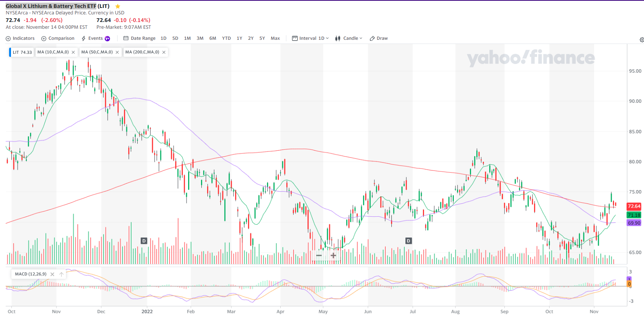Expand the Interval 1D dropdown

pyautogui.click(x=310, y=38)
